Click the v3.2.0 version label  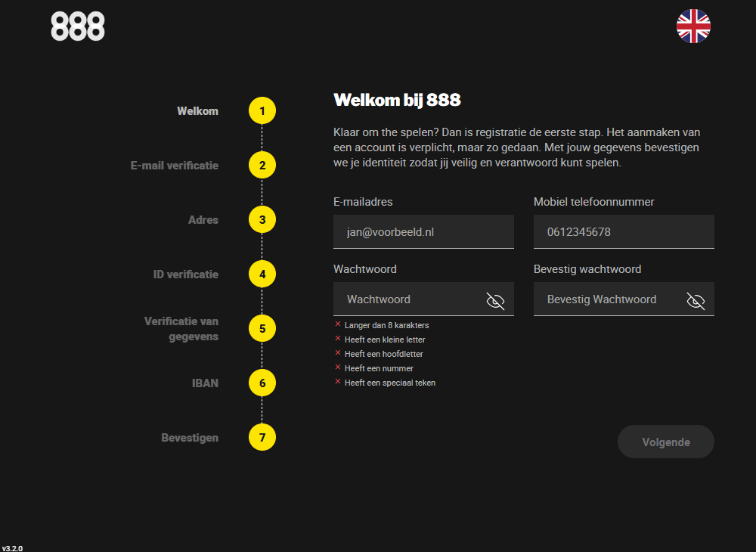[12, 548]
